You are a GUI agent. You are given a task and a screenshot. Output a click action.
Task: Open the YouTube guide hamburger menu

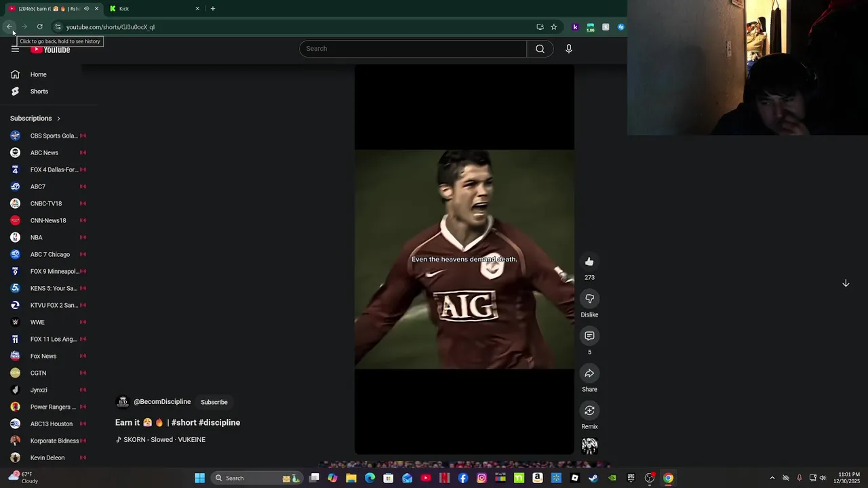[x=15, y=49]
